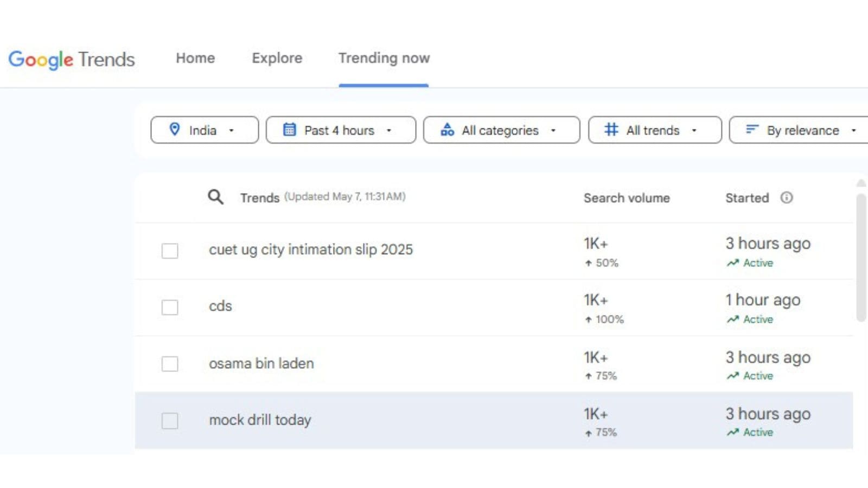Viewport: 868px width, 488px height.
Task: Toggle the mock drill today checkbox
Action: [170, 420]
